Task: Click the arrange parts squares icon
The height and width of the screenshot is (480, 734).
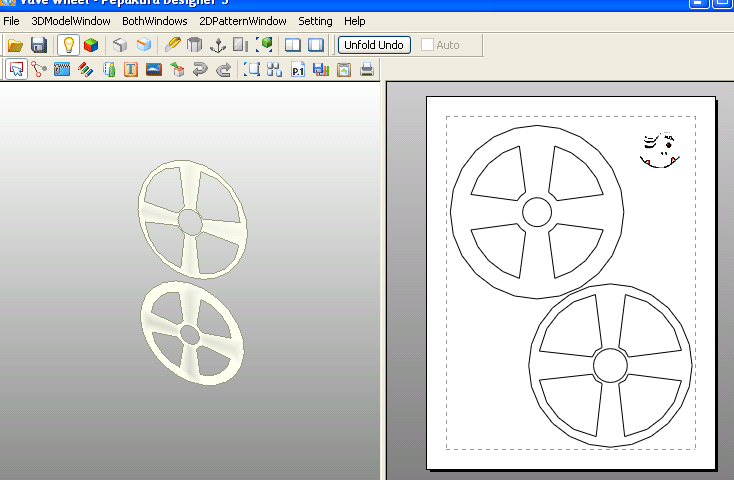Action: (x=275, y=70)
